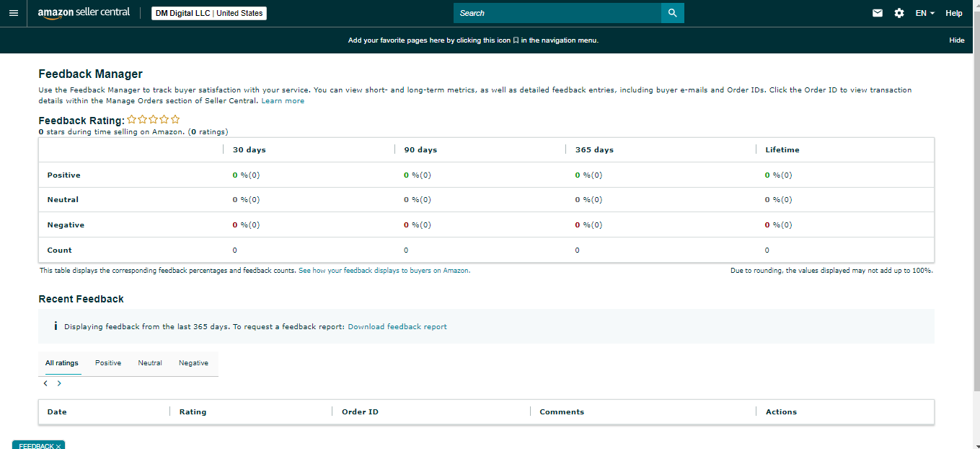The image size is (980, 449).
Task: Open the DM Digital LLC account switcher
Action: tap(209, 13)
